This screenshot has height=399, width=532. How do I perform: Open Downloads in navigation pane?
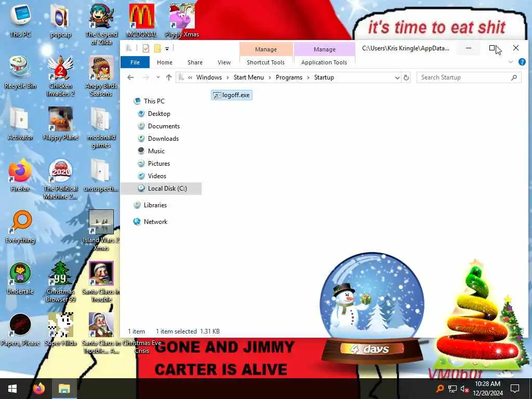point(163,138)
